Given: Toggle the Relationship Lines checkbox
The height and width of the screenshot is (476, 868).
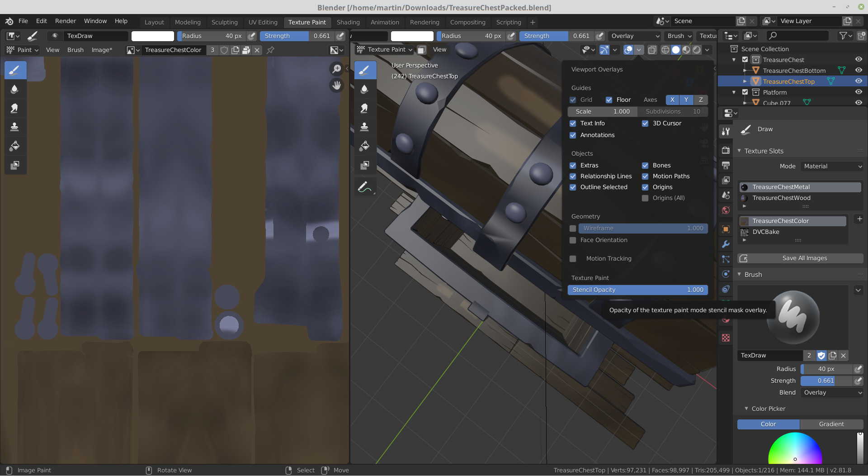Looking at the screenshot, I should [573, 176].
